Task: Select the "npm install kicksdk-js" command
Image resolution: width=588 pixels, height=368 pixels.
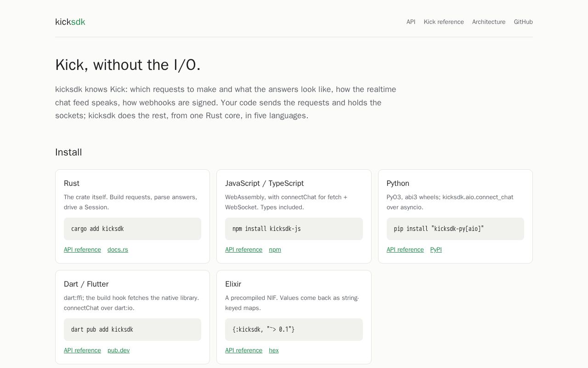Action: [266, 229]
